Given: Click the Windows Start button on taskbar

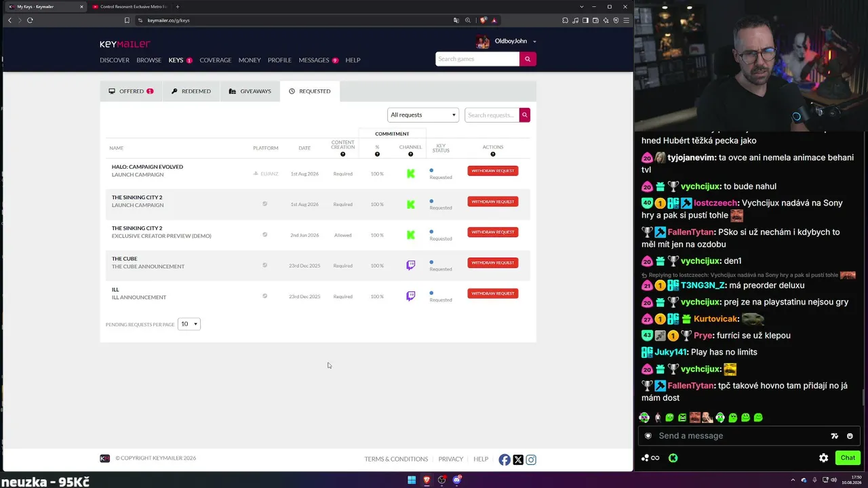Looking at the screenshot, I should point(411,480).
